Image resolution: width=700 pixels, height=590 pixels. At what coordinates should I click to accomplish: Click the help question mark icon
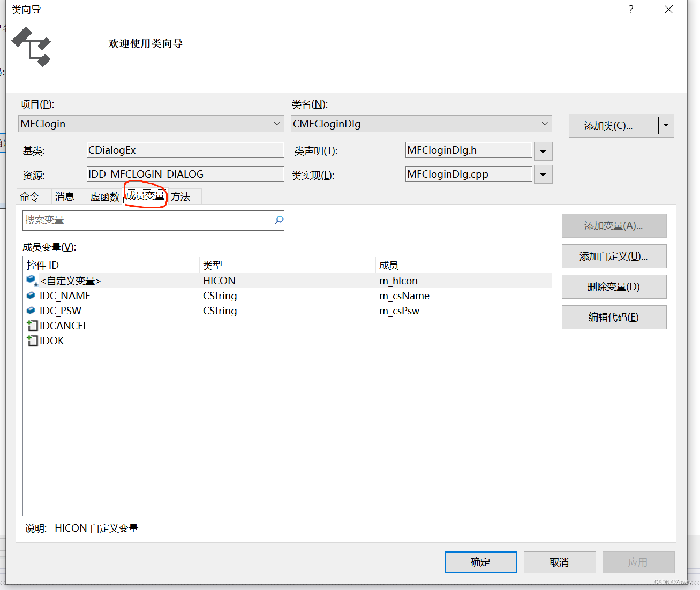pos(630,9)
